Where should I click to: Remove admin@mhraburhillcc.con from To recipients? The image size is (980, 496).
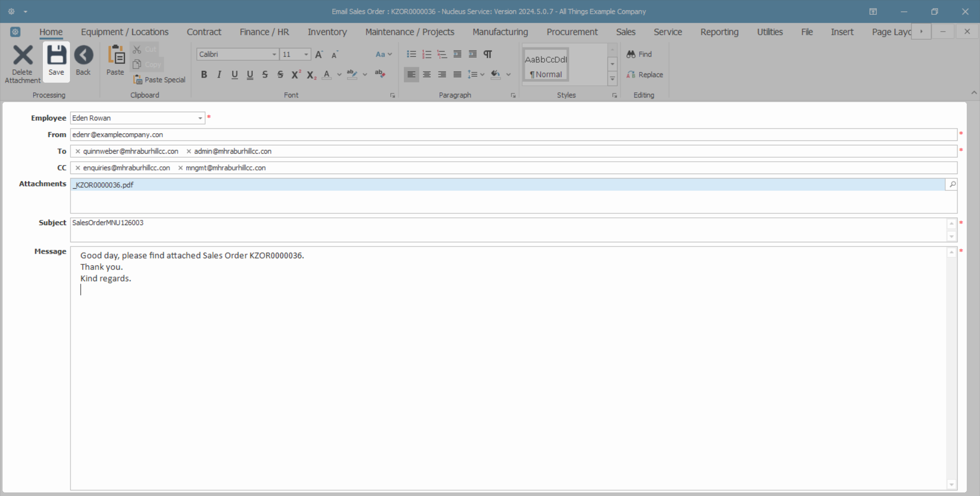tap(189, 152)
